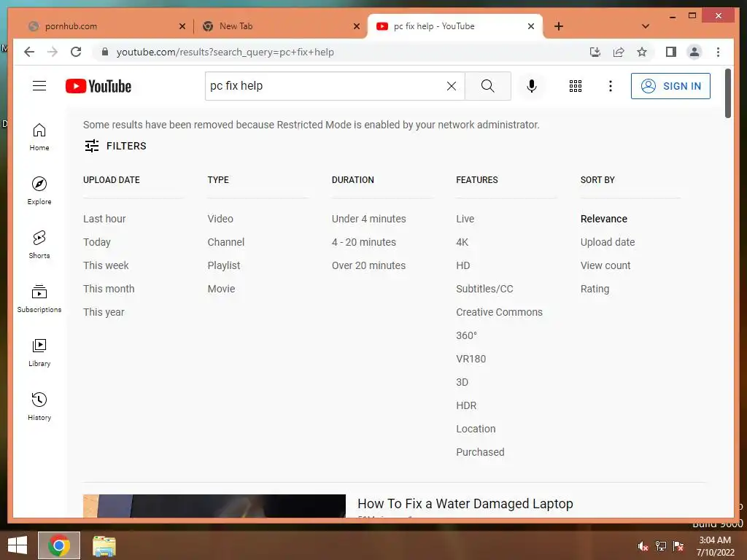Collapse the FILTERS panel
This screenshot has height=560, width=747.
(115, 146)
